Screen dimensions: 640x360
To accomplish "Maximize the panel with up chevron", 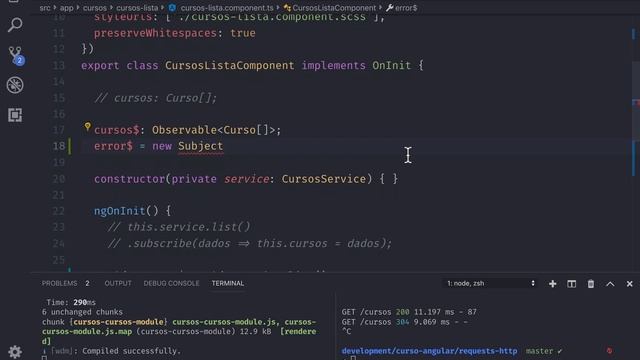I will click(x=610, y=284).
